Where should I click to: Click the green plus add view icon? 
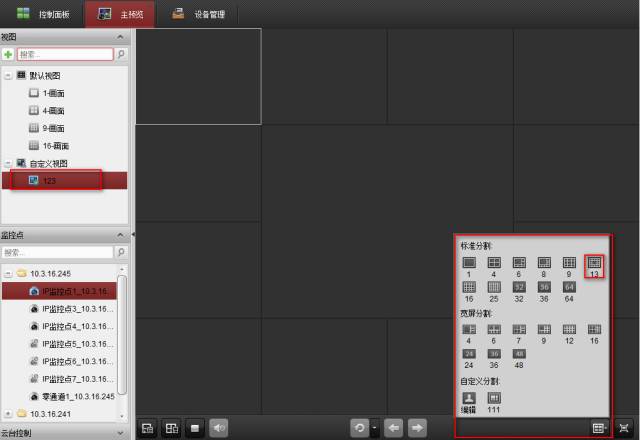coord(8,54)
